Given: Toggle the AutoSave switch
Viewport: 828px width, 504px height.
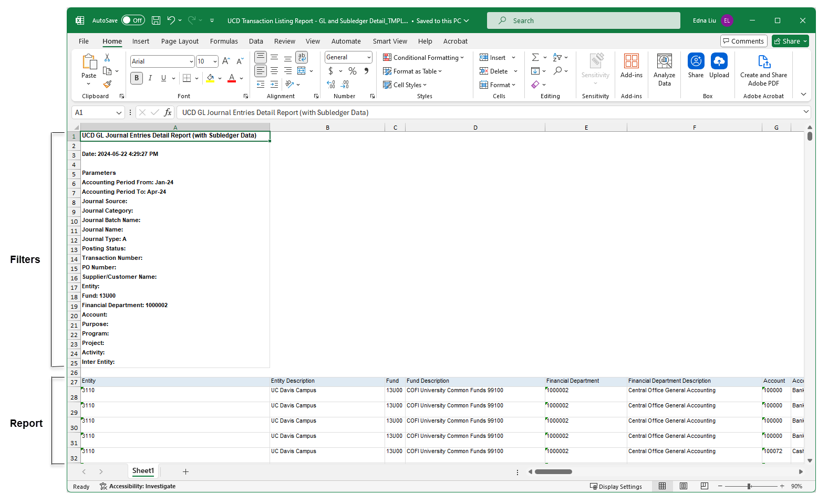Looking at the screenshot, I should click(x=133, y=20).
